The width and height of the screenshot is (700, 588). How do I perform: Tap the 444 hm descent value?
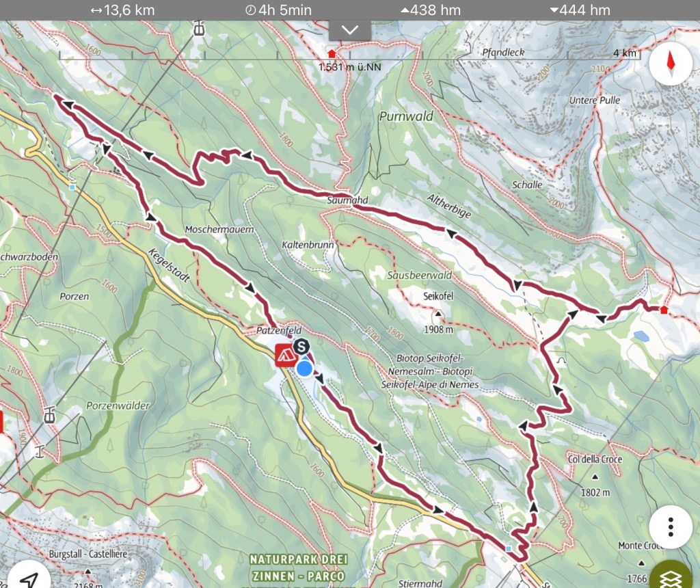[580, 10]
